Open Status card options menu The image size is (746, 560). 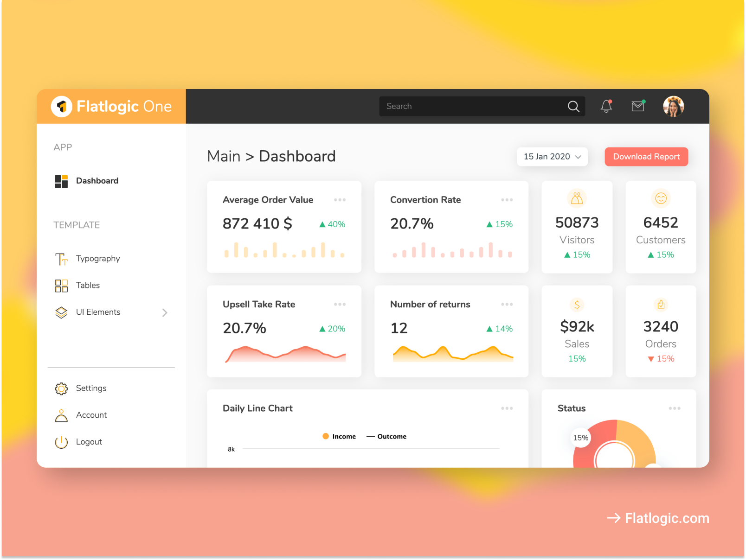point(675,408)
